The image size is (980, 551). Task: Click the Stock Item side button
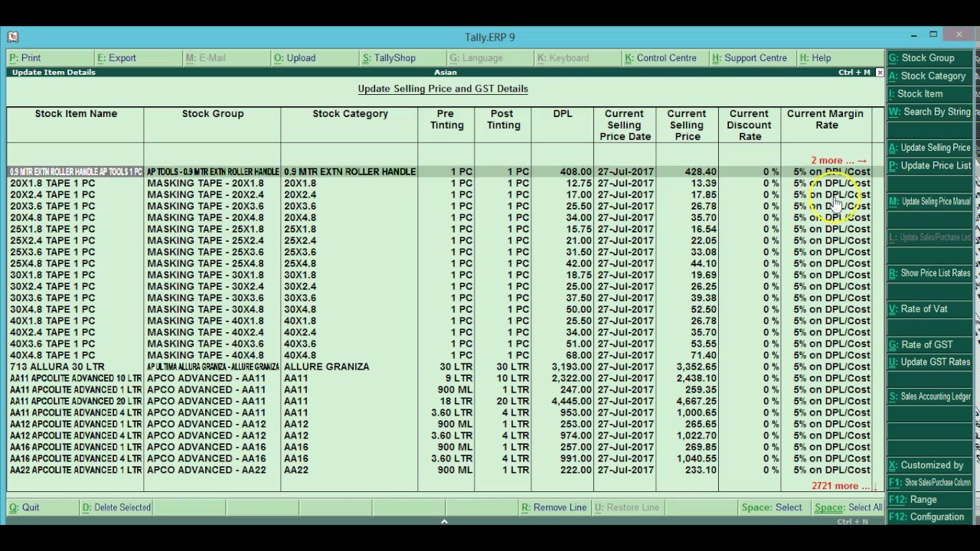tap(929, 94)
